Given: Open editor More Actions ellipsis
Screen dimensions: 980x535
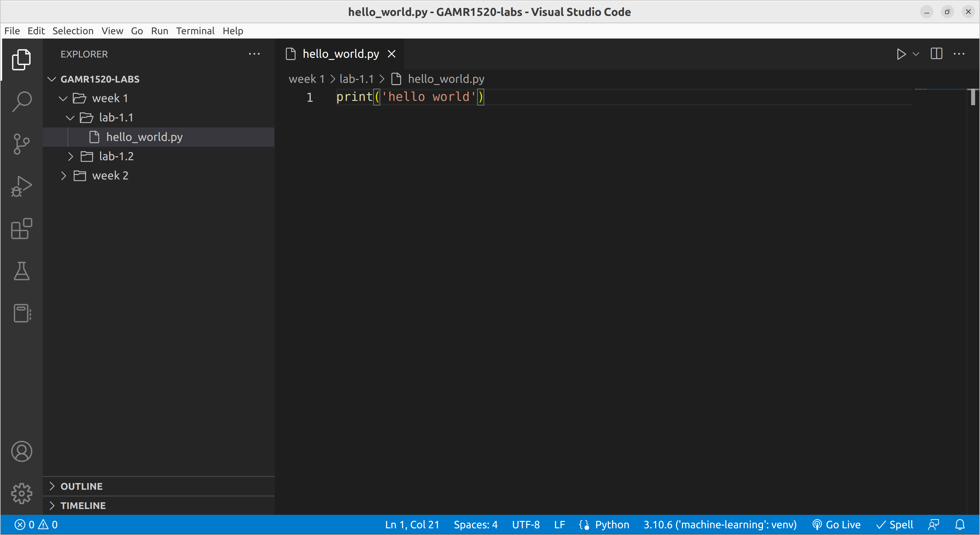Looking at the screenshot, I should point(959,54).
